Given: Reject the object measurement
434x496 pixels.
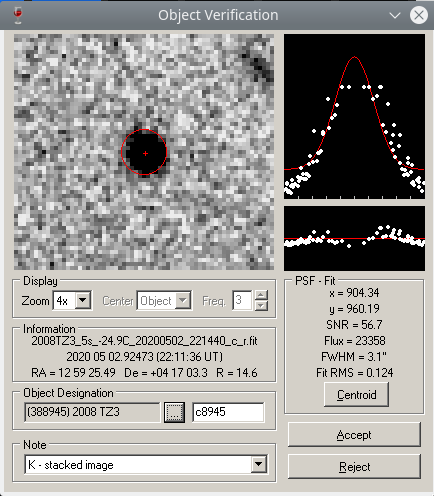Looking at the screenshot, I should point(354,467).
